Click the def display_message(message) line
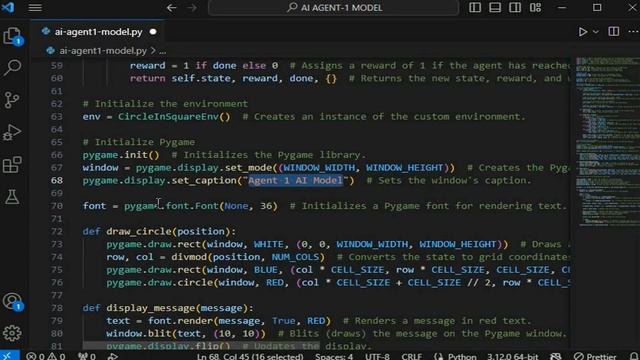 [168, 308]
